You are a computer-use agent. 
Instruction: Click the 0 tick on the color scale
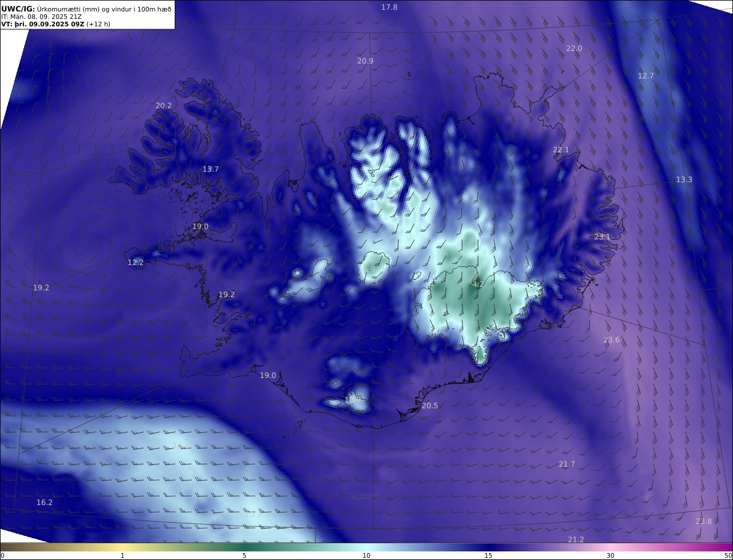pyautogui.click(x=2, y=555)
